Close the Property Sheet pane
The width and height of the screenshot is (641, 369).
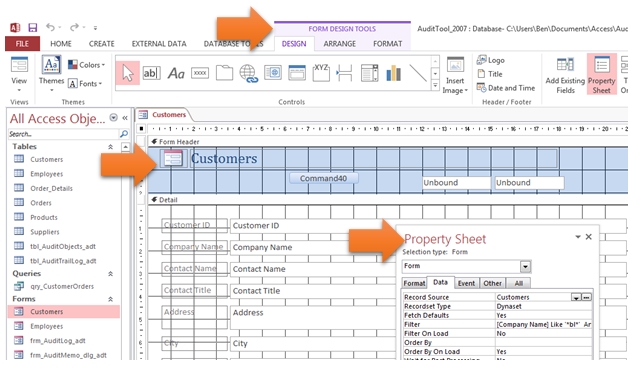pyautogui.click(x=588, y=237)
